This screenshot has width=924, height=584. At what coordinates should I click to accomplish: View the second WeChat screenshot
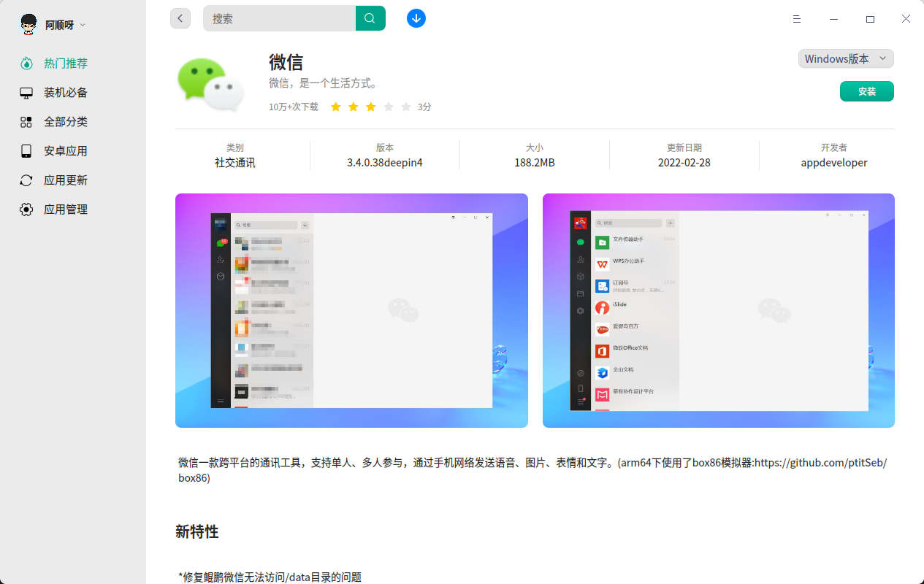point(718,310)
